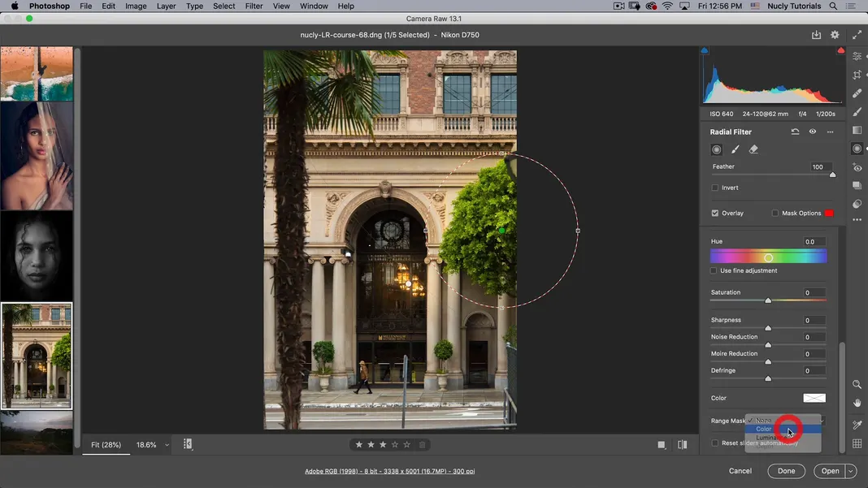The width and height of the screenshot is (868, 488).
Task: Open the Presets panel icon
Action: (857, 204)
